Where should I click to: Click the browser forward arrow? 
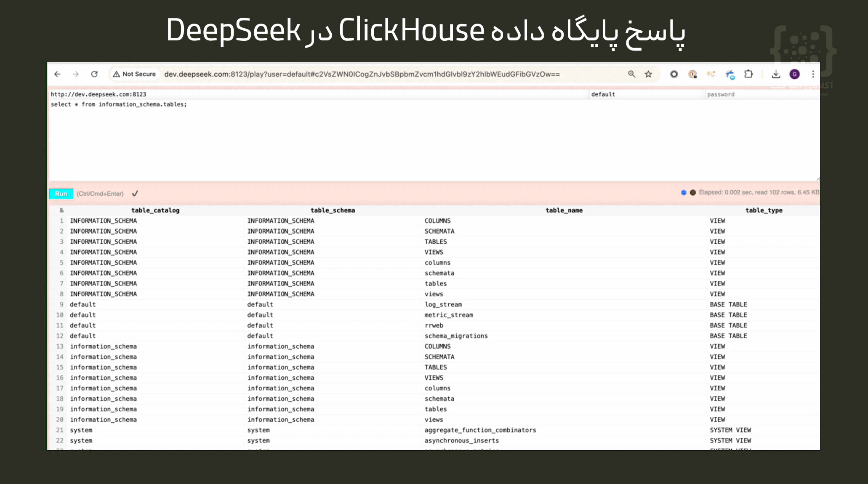coord(76,74)
